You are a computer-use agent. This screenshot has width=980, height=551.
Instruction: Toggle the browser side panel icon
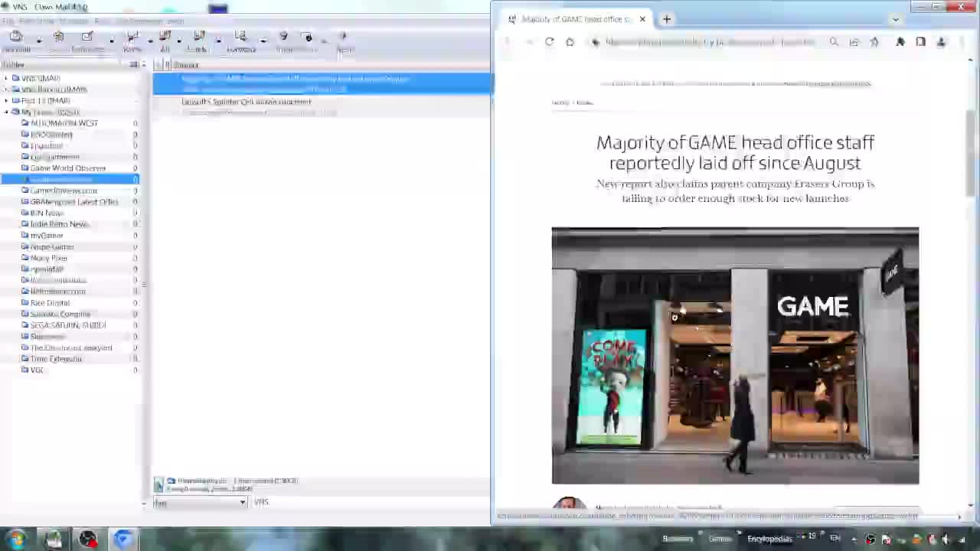coord(920,42)
